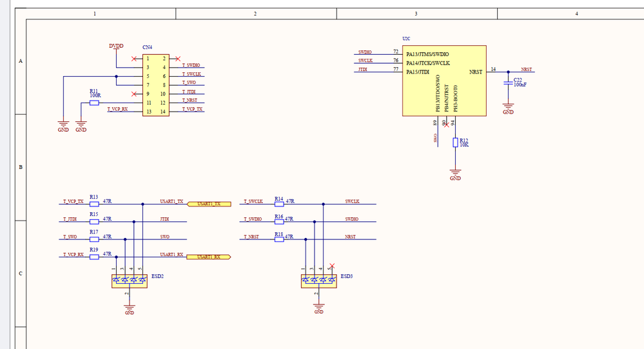Select NRST net label right of R18
The image size is (644, 349).
[350, 237]
